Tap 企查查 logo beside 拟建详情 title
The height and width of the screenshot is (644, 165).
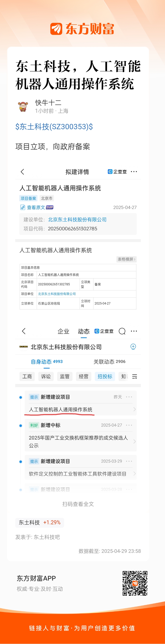click(x=117, y=172)
